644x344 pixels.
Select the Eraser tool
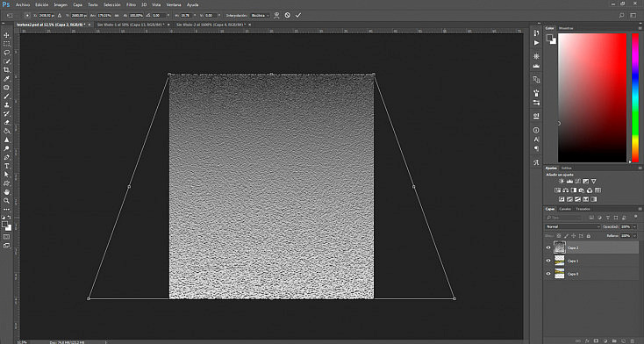coord(6,123)
